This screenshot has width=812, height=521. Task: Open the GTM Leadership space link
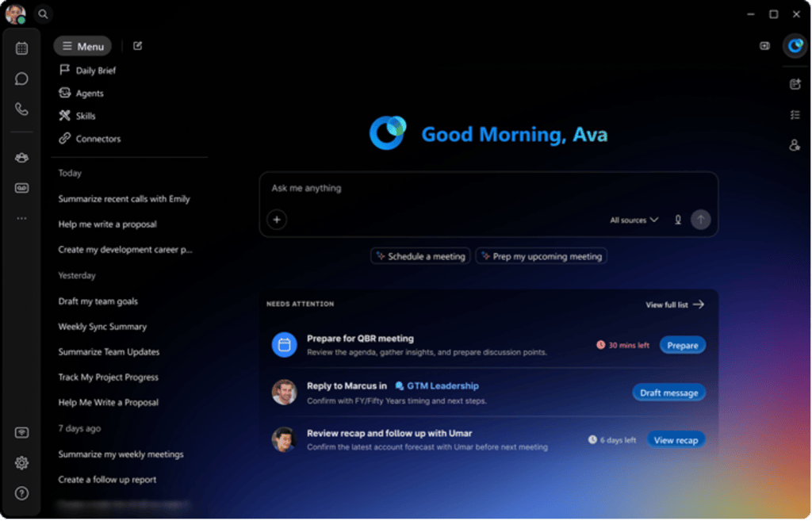click(437, 386)
